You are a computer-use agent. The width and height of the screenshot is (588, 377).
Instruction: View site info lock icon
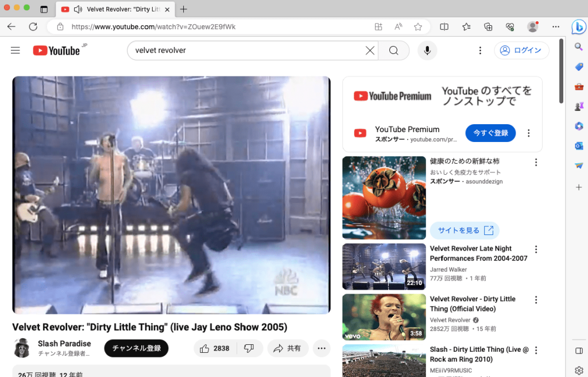coord(60,26)
